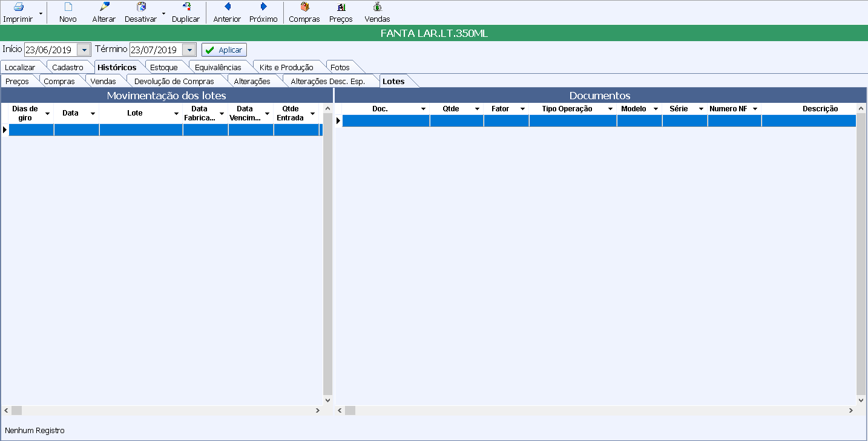The height and width of the screenshot is (441, 868).
Task: Open the Lote column filter arrow
Action: click(176, 114)
